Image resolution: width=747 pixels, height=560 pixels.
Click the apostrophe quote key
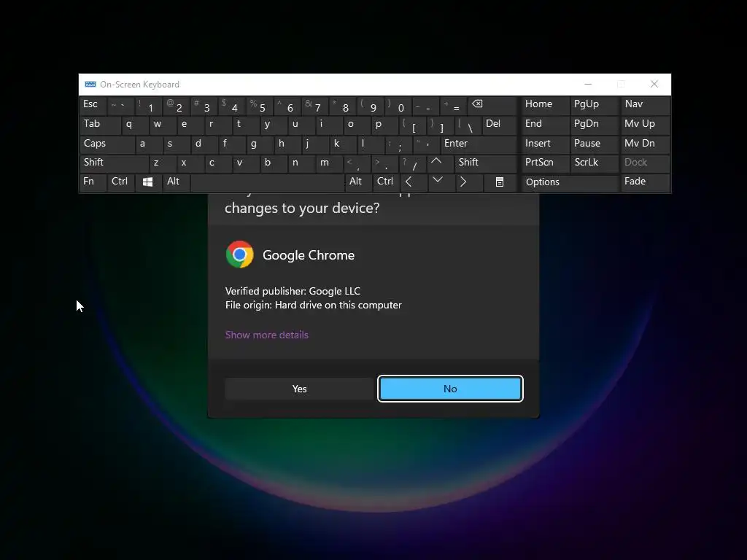(427, 144)
